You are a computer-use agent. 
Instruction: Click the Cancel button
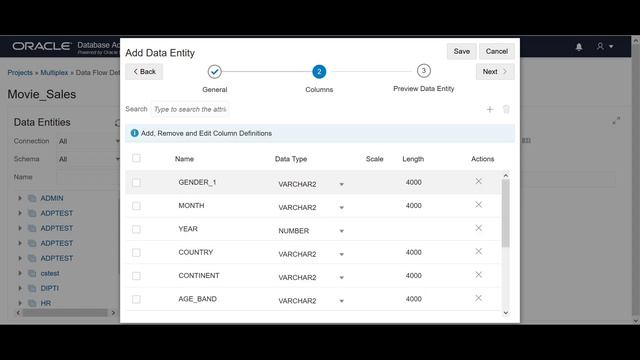(x=496, y=51)
